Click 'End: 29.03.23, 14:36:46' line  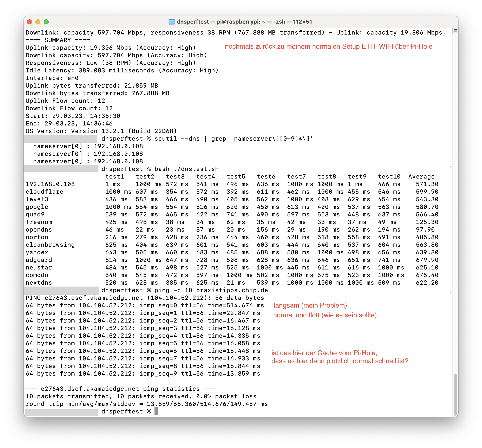click(x=69, y=123)
